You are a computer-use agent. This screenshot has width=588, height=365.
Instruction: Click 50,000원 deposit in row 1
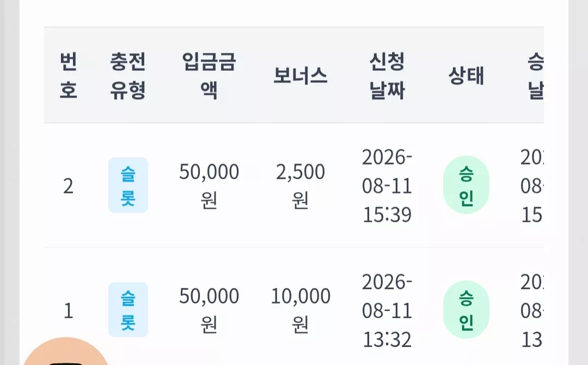tap(209, 310)
